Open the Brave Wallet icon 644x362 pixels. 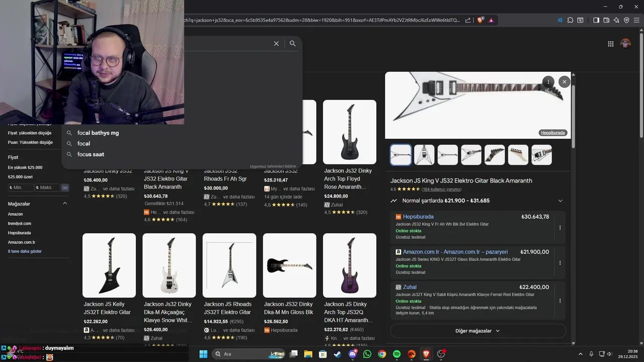click(606, 20)
